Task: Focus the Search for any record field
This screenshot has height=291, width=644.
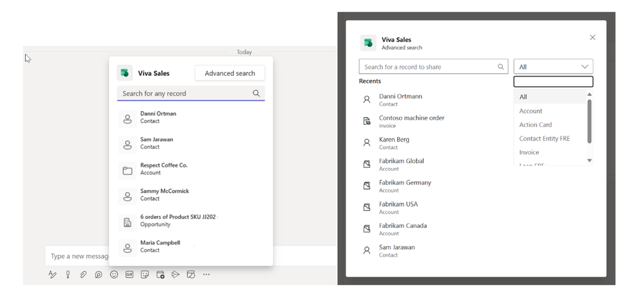Action: tap(191, 93)
